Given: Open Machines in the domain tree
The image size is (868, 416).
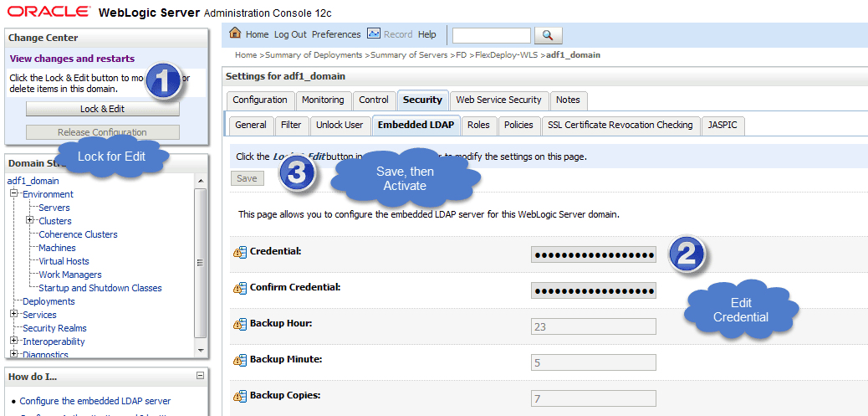Looking at the screenshot, I should tap(57, 248).
